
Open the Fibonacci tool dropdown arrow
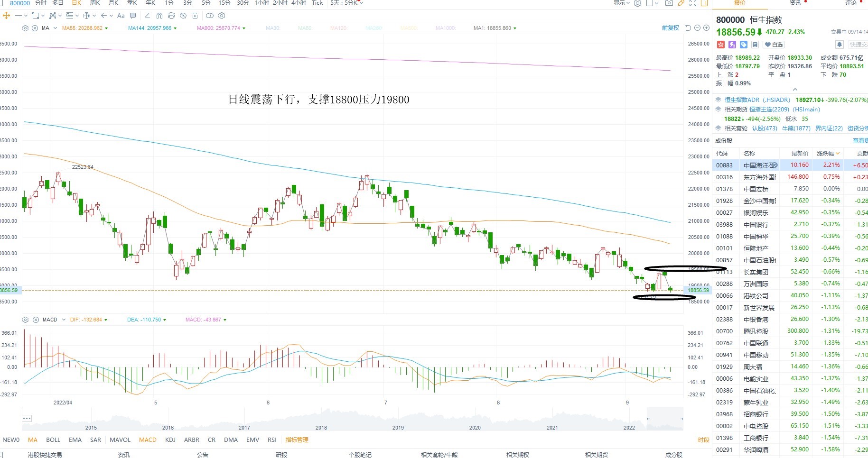pyautogui.click(x=77, y=16)
